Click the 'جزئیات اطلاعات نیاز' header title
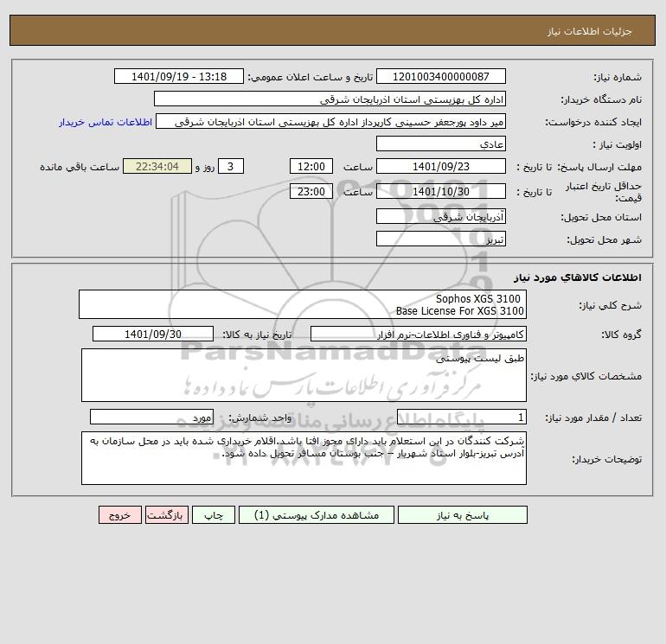The height and width of the screenshot is (644, 666). pyautogui.click(x=590, y=31)
